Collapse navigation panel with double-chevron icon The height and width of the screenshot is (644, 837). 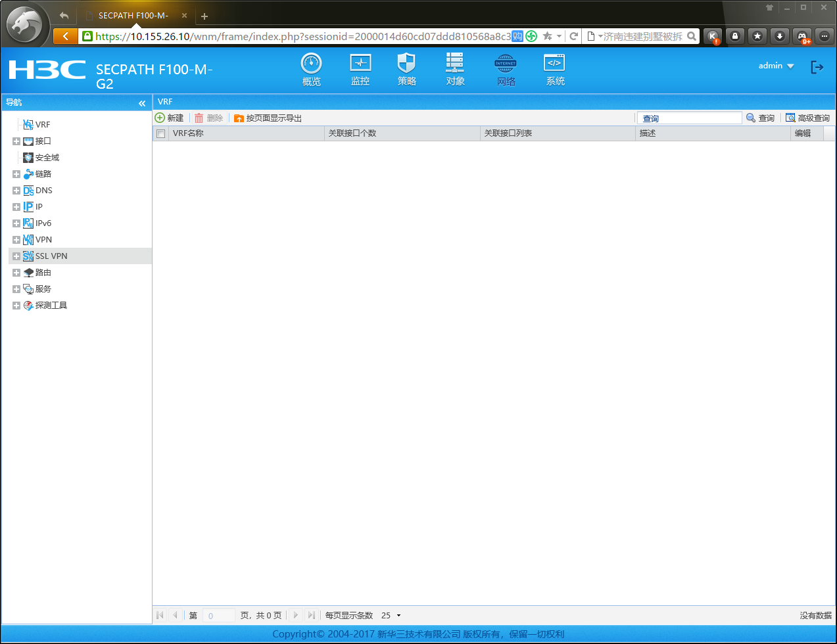tap(142, 103)
